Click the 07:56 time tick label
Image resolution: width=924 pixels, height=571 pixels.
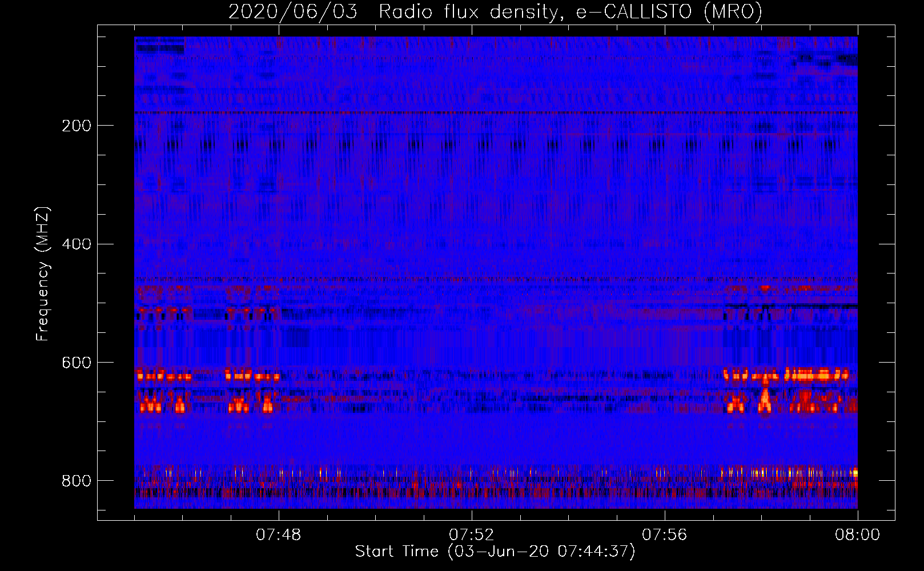664,535
